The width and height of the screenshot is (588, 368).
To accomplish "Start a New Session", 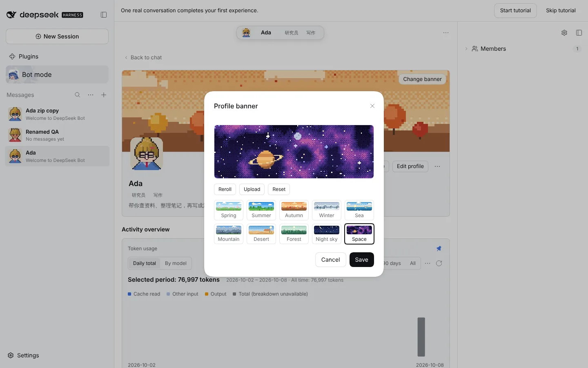I will (57, 36).
